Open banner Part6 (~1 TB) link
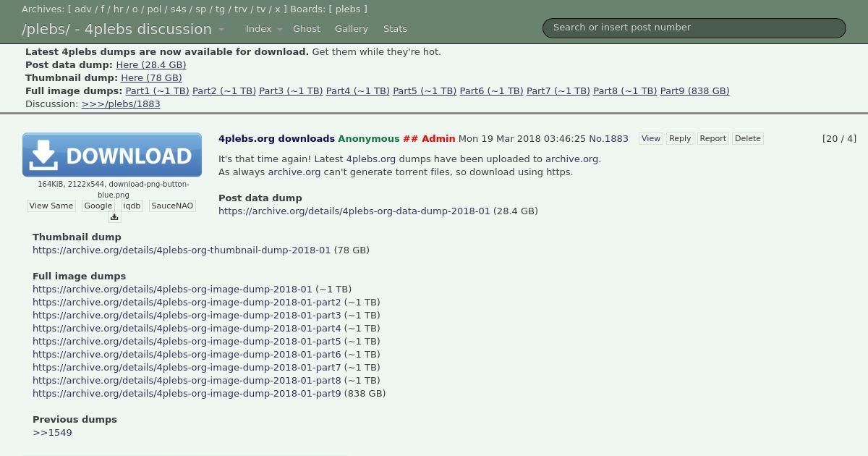This screenshot has height=456, width=868. click(x=491, y=91)
